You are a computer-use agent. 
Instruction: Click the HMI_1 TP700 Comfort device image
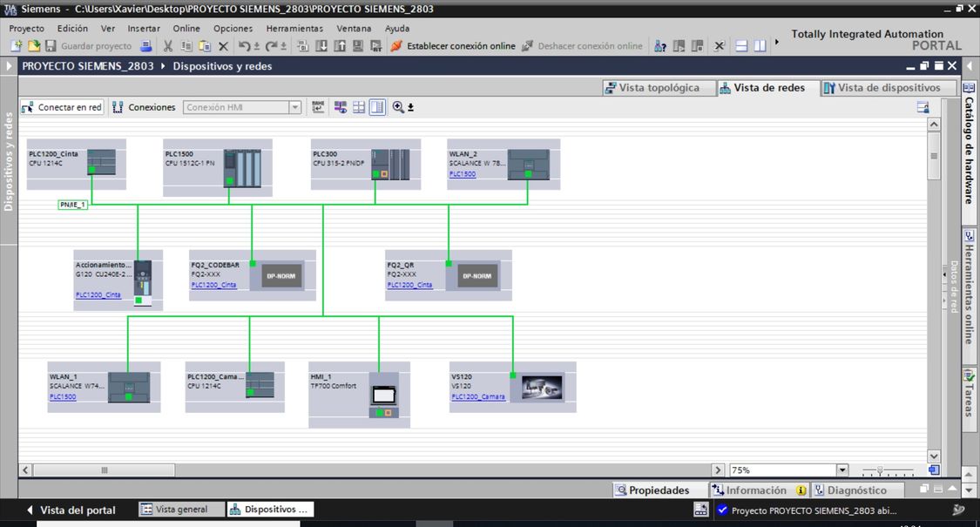[383, 394]
